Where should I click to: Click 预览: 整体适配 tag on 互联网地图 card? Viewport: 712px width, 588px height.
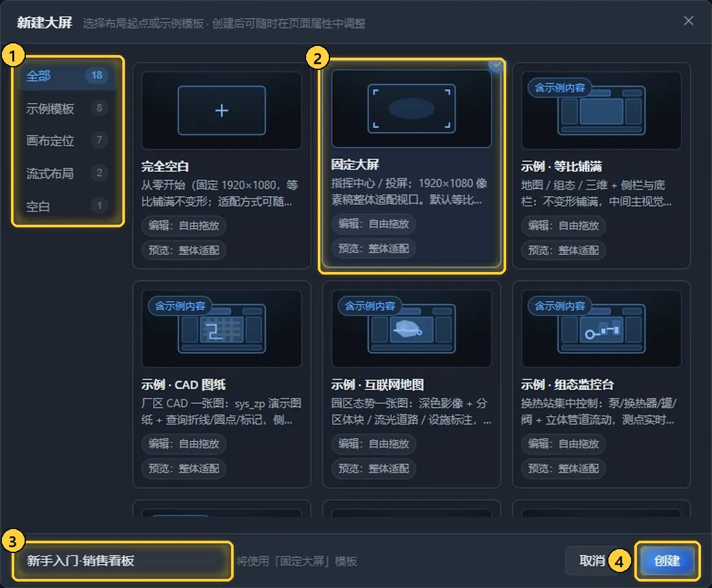click(x=373, y=468)
